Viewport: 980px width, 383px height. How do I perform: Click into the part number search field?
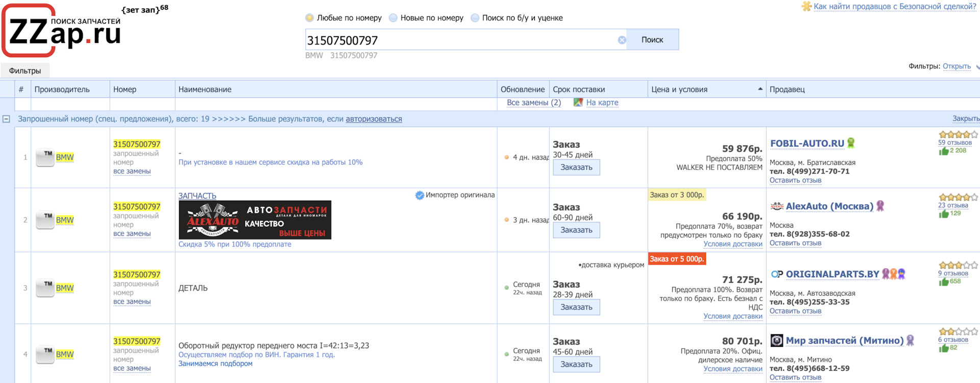[461, 40]
